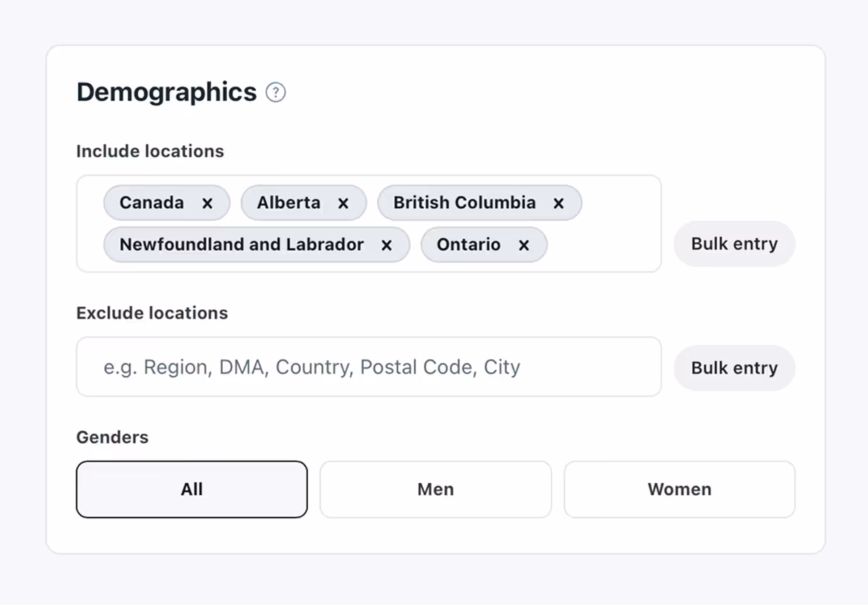
Task: Click the exclude locations placeholder text
Action: tap(311, 367)
